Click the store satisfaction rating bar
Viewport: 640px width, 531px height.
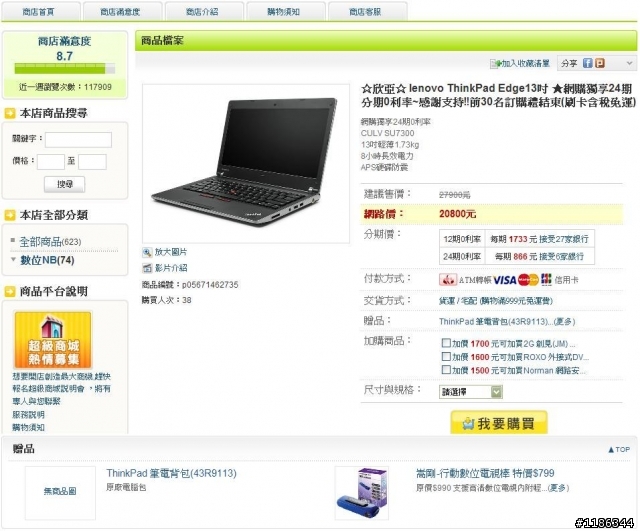[64, 69]
